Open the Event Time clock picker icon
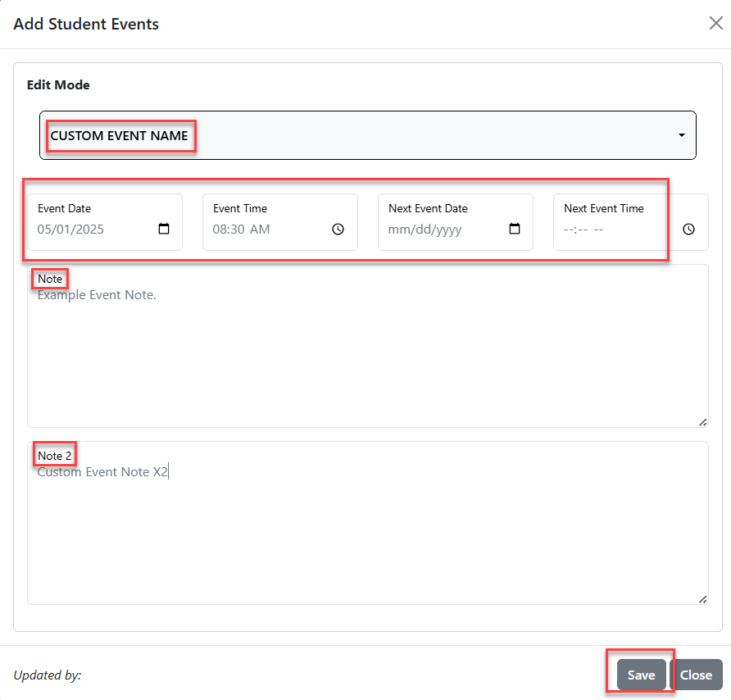The width and height of the screenshot is (731, 700). click(x=338, y=229)
